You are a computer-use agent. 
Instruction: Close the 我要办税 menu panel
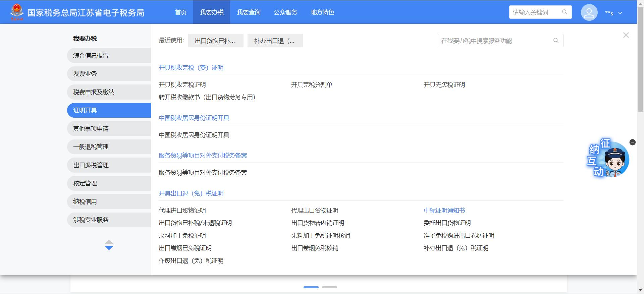[626, 35]
